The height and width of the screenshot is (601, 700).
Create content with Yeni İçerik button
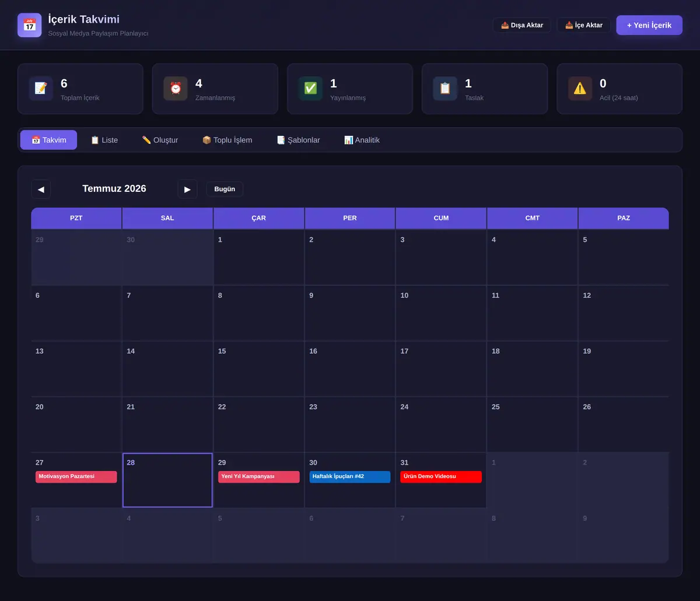649,25
